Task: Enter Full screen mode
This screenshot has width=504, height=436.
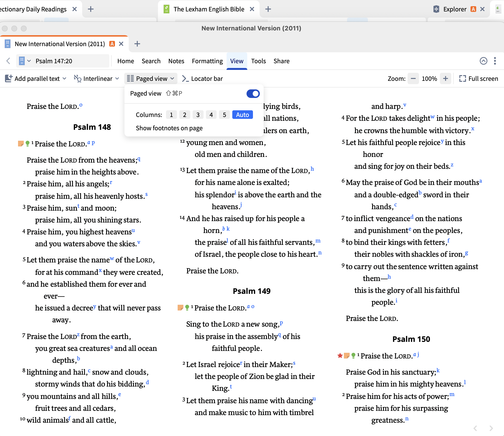Action: (478, 79)
